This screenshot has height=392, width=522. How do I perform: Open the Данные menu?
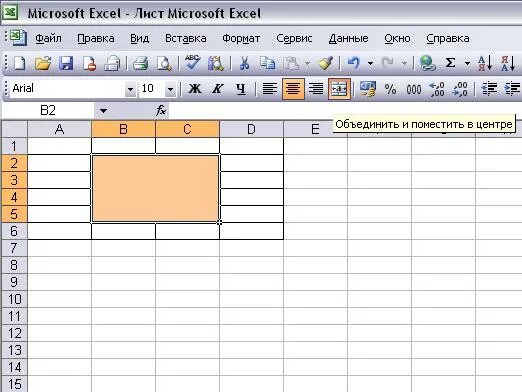[348, 38]
